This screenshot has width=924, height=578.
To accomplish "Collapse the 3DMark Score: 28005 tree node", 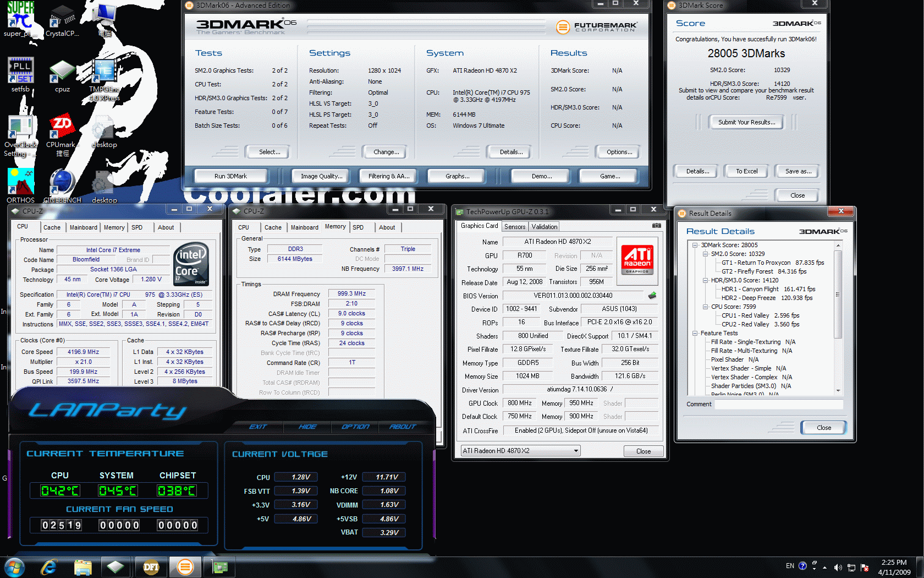I will click(x=695, y=245).
